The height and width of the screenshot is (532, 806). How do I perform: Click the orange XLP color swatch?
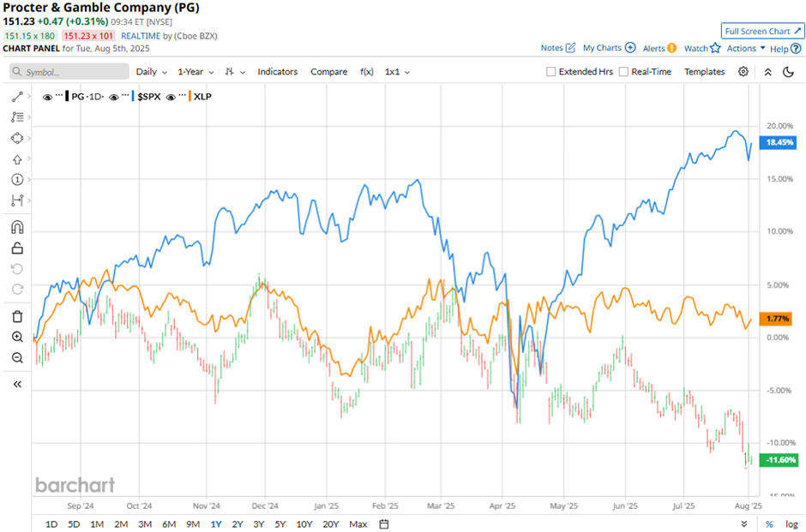click(x=190, y=96)
